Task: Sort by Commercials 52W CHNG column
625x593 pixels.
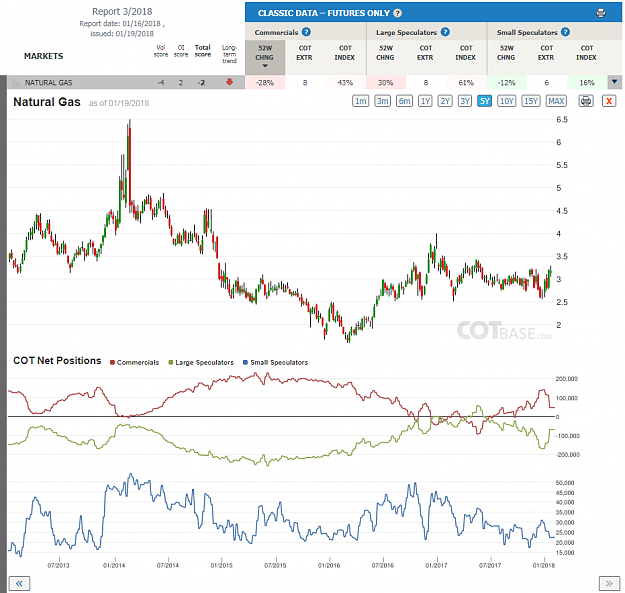Action: [x=265, y=57]
